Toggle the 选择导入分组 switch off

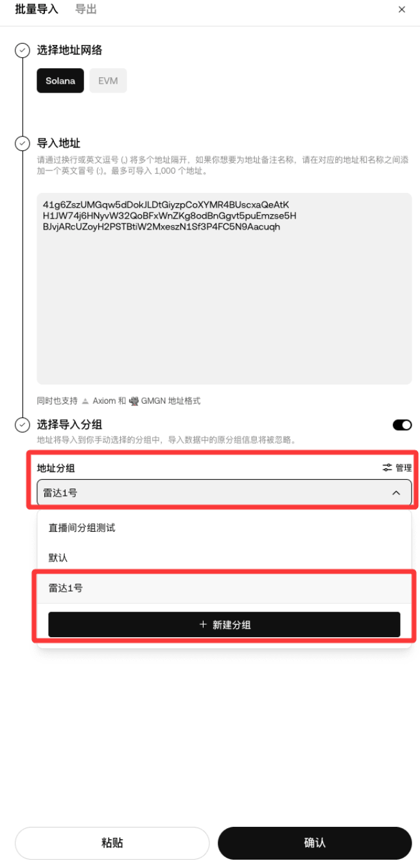[x=402, y=425]
